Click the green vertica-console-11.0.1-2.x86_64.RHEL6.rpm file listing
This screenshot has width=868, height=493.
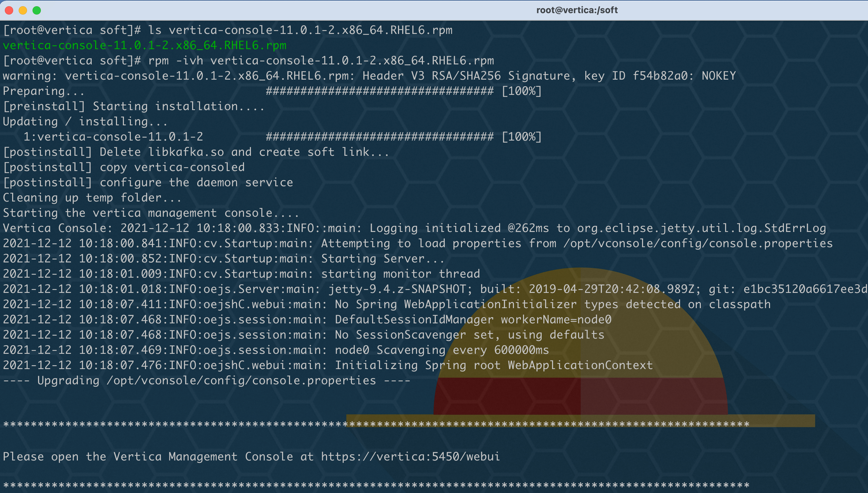tap(145, 45)
